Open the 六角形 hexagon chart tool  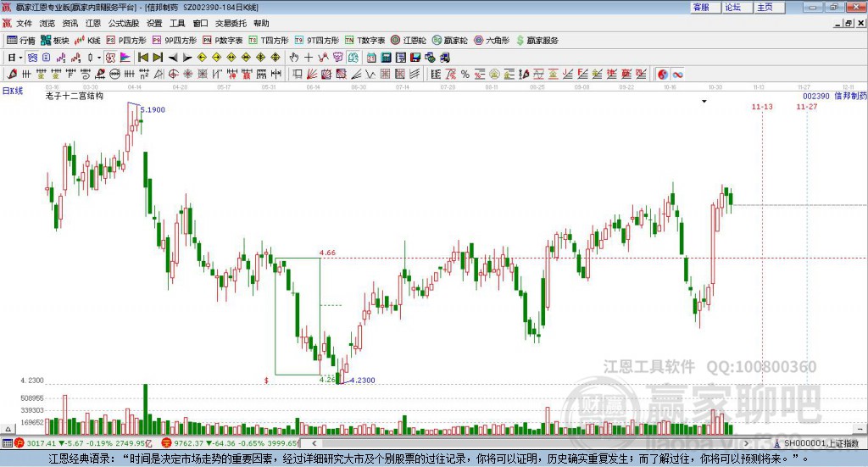[x=492, y=41]
